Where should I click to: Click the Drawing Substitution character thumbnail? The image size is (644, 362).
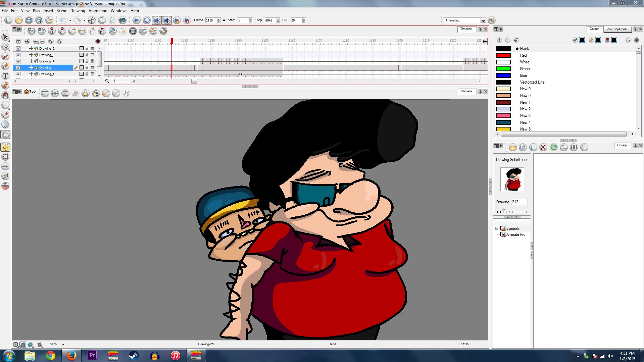pyautogui.click(x=512, y=179)
